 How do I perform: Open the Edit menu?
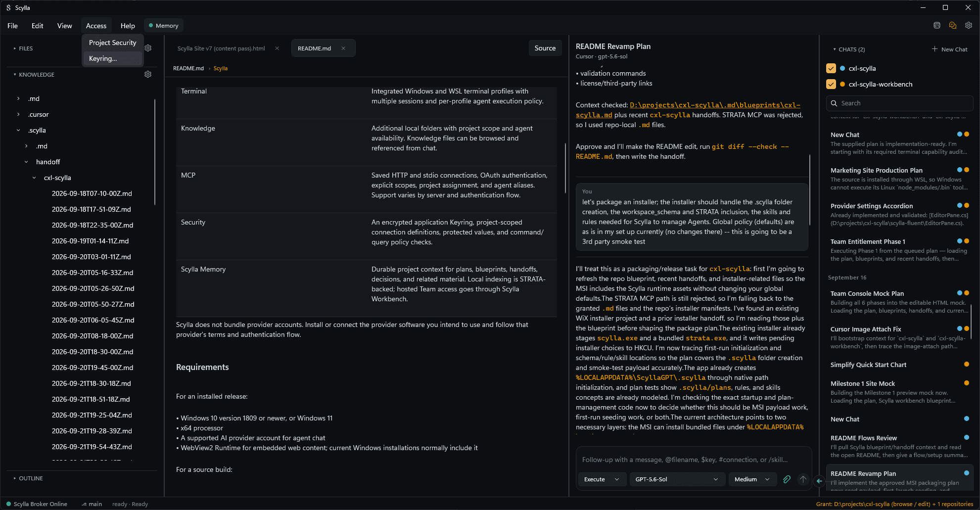coord(38,26)
